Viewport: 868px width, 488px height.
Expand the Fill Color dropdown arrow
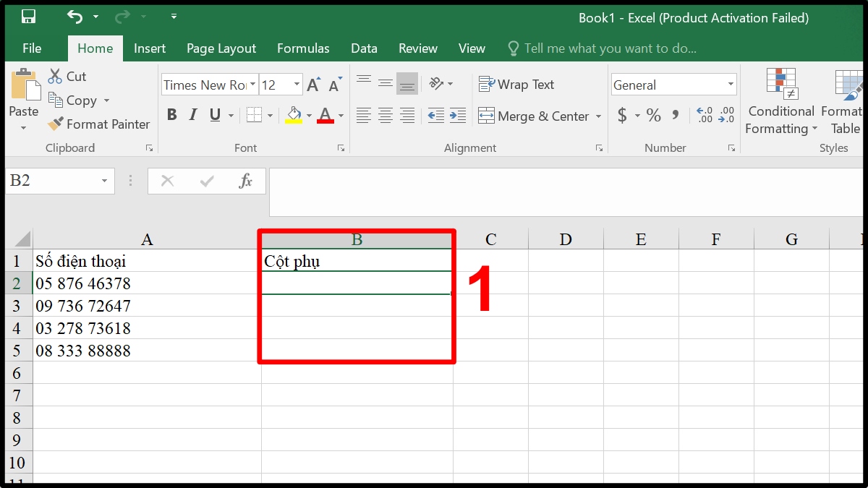tap(307, 116)
